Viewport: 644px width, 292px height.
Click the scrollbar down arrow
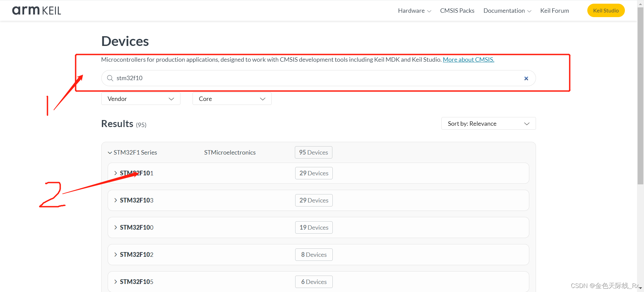coord(640,288)
